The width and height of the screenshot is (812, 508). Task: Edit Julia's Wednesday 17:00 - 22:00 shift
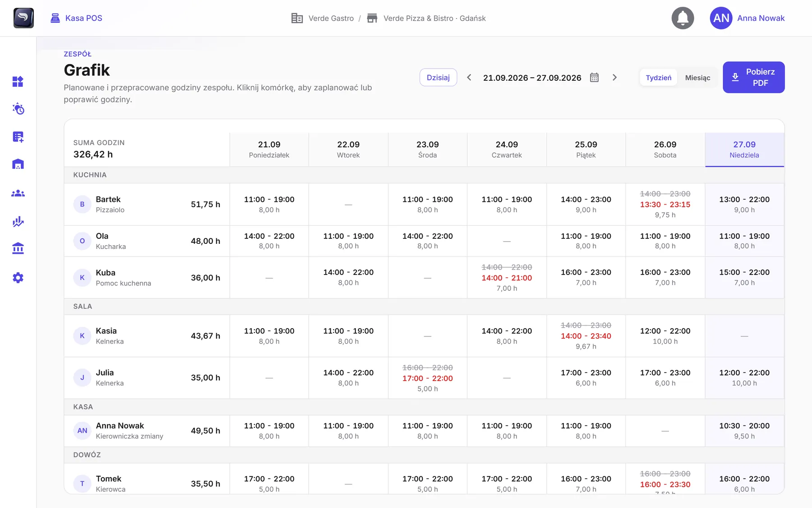427,378
